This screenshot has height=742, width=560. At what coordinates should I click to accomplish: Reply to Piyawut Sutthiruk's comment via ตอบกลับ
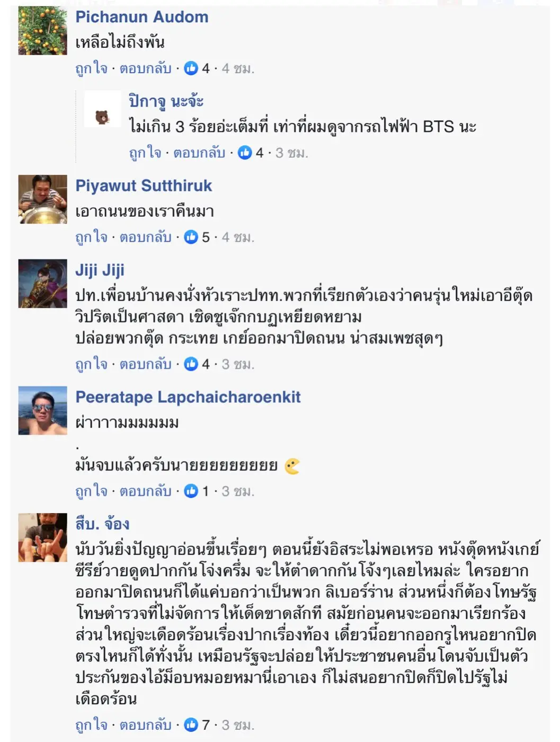(146, 237)
